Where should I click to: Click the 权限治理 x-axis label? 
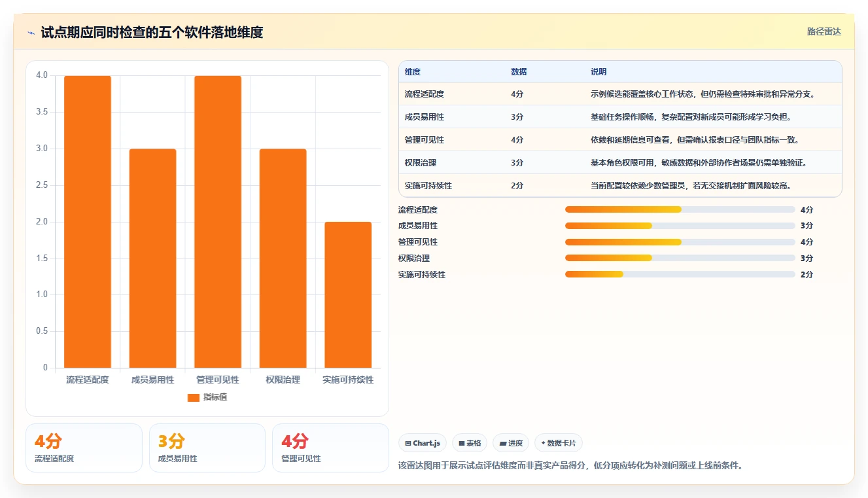point(283,380)
